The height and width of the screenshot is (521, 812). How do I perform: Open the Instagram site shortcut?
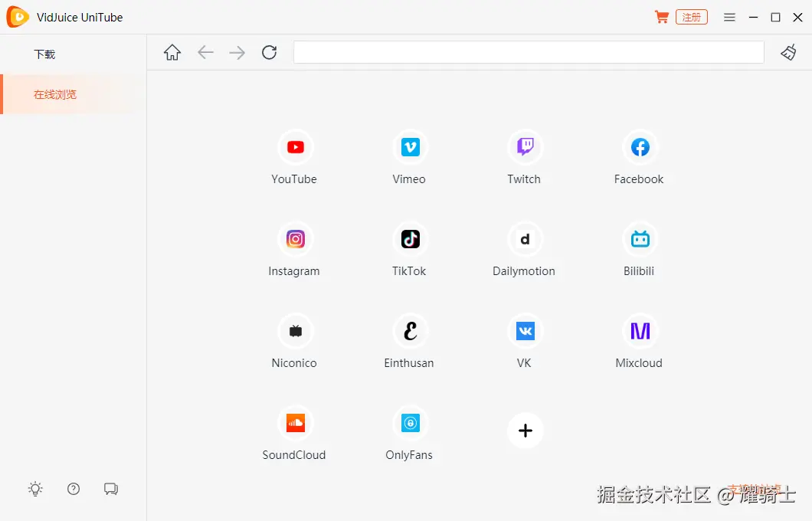295,239
